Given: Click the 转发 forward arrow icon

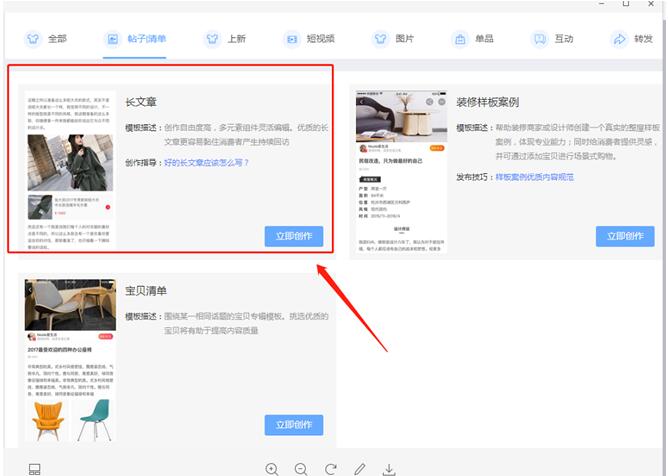Looking at the screenshot, I should pos(619,39).
